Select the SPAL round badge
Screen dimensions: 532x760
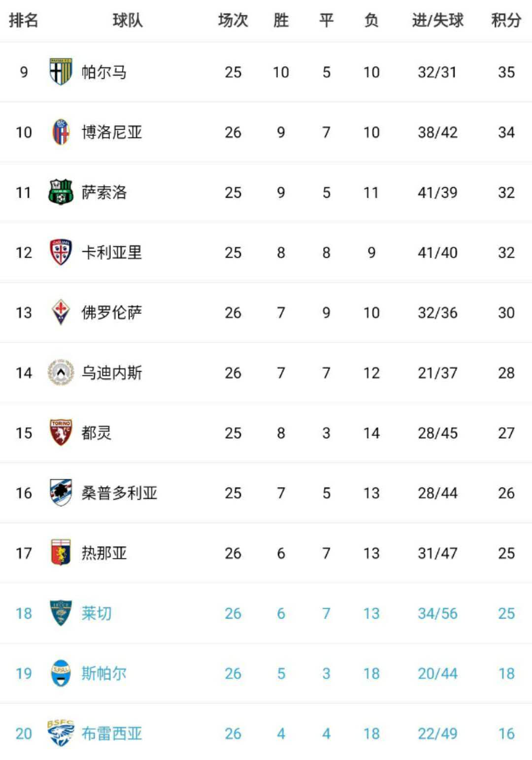coord(61,673)
